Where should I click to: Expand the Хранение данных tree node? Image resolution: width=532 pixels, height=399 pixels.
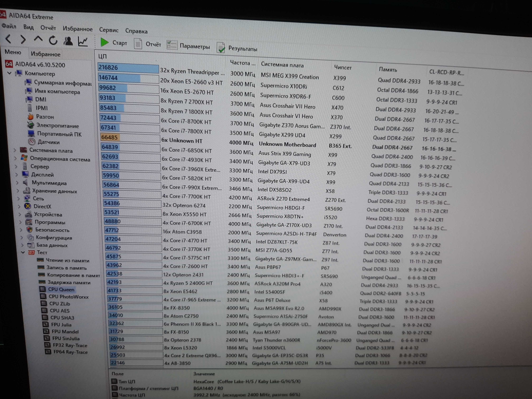(x=18, y=191)
